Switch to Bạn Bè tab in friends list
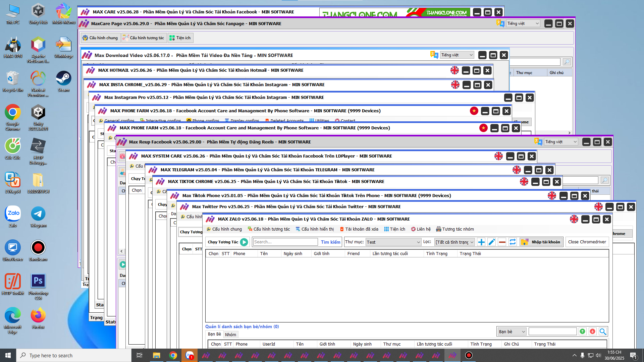644x362 pixels. point(214,334)
